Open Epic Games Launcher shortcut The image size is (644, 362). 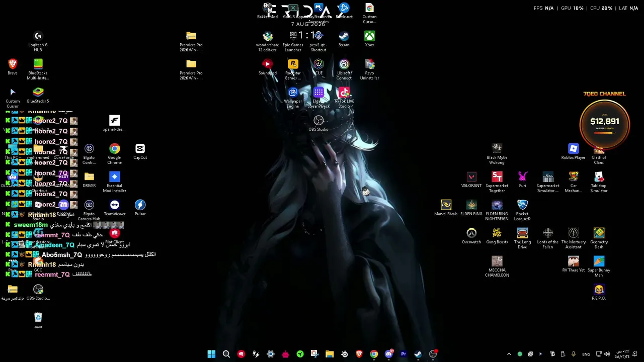tap(293, 41)
